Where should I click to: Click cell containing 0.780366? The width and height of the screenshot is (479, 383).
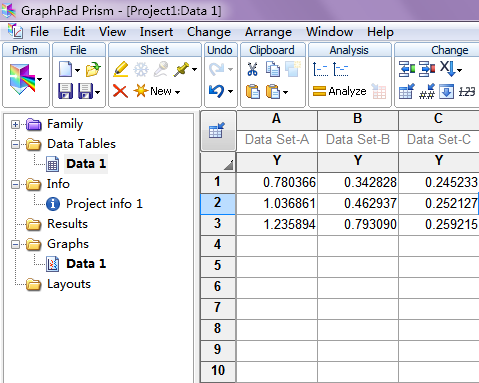click(277, 183)
